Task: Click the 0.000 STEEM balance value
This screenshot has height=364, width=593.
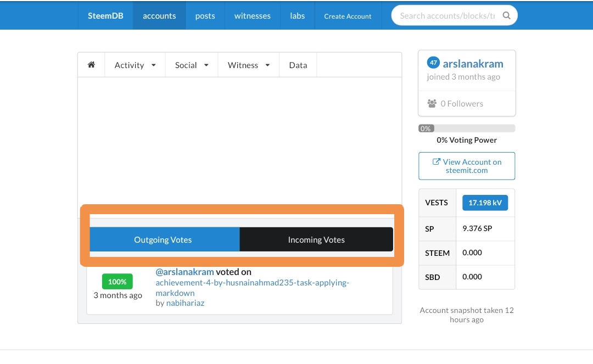Action: [472, 253]
